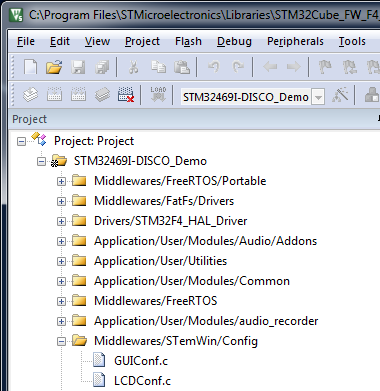Select the GUIConf.c file
The height and width of the screenshot is (391, 380).
click(141, 361)
